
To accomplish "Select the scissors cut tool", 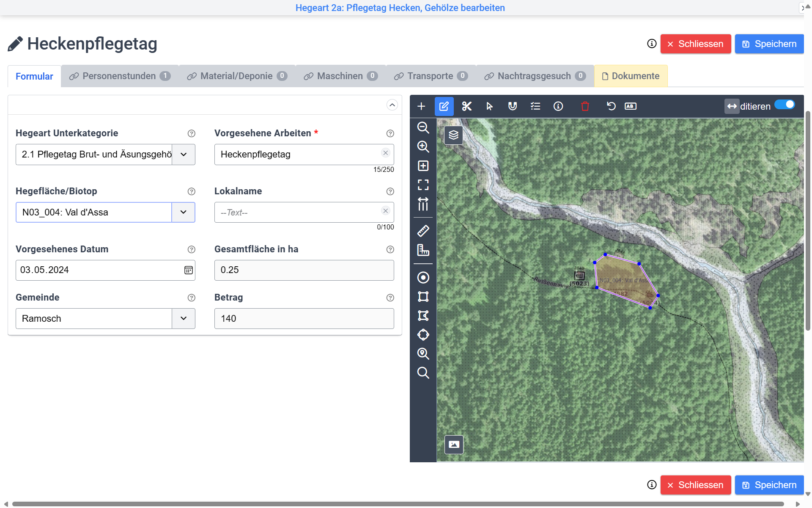I will pyautogui.click(x=466, y=106).
